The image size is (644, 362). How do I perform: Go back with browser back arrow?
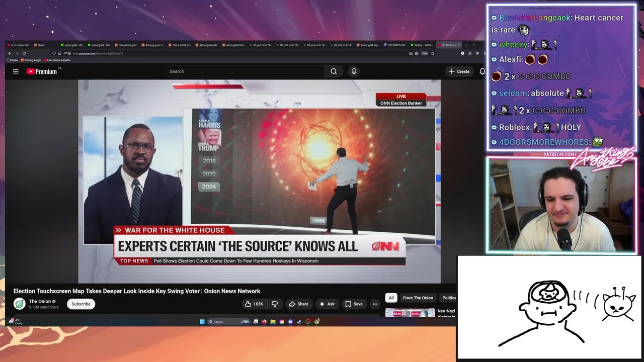10,53
